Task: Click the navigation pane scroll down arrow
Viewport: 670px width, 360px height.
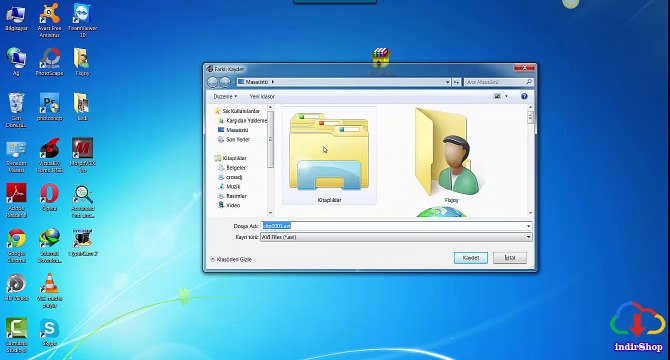Action: (270, 213)
